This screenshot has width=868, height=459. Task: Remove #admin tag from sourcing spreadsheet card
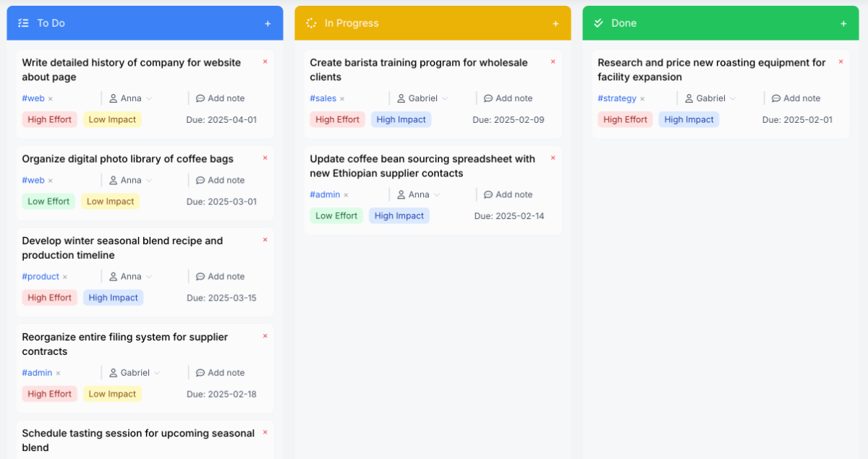tap(346, 194)
